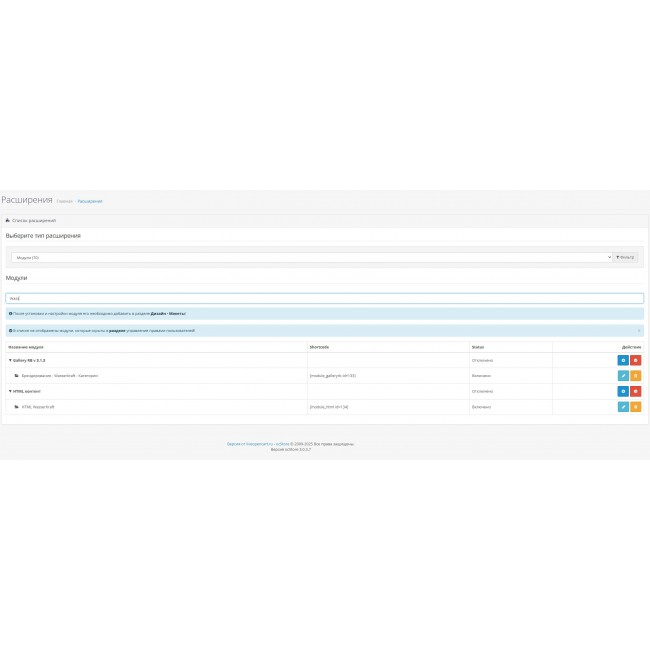
Task: Click orange delete icon for HTML submodule row
Action: point(636,407)
